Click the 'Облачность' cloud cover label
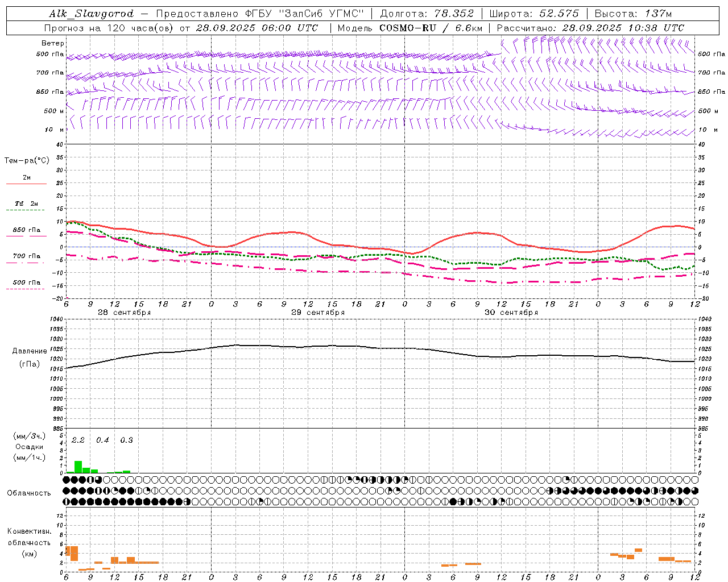 (29, 493)
